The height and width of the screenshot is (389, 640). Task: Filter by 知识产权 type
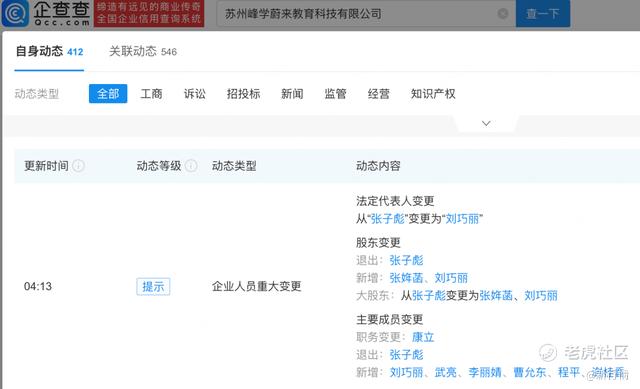click(x=433, y=94)
